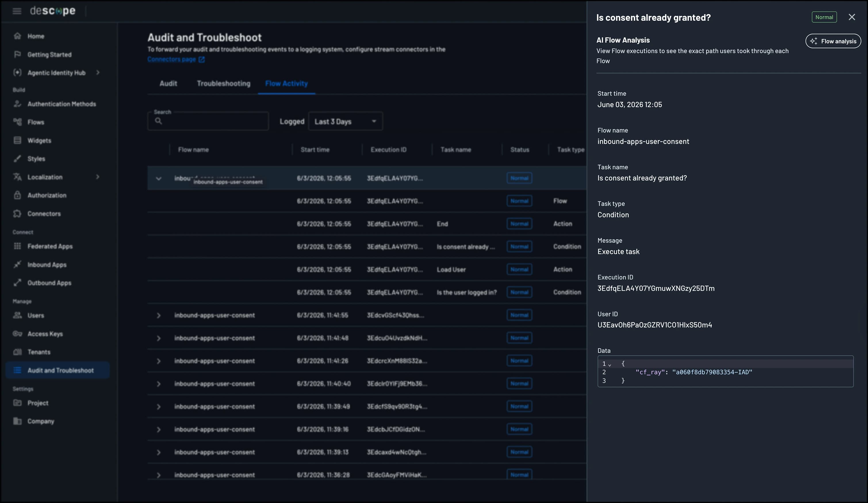Click the Localization translate icon
The width and height of the screenshot is (868, 503).
tap(18, 177)
